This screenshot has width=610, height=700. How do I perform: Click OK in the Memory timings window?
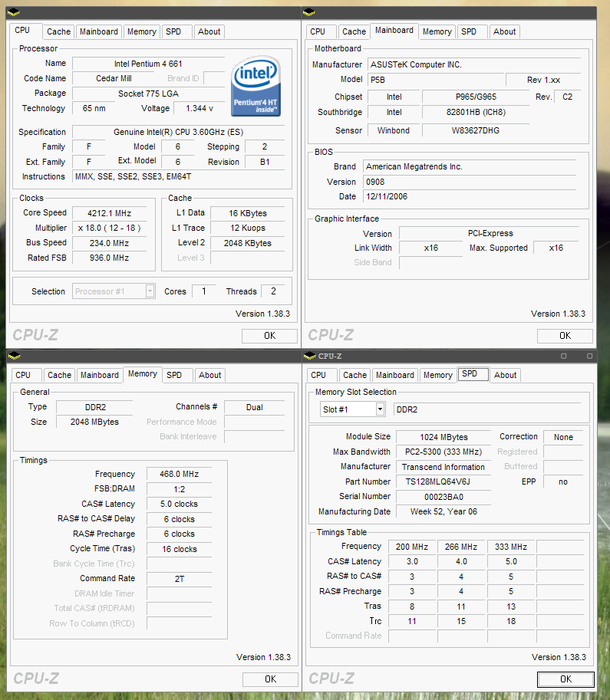(x=270, y=679)
